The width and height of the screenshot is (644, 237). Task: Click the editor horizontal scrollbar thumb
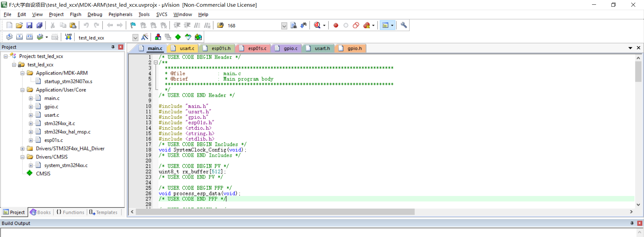[x=275, y=212]
